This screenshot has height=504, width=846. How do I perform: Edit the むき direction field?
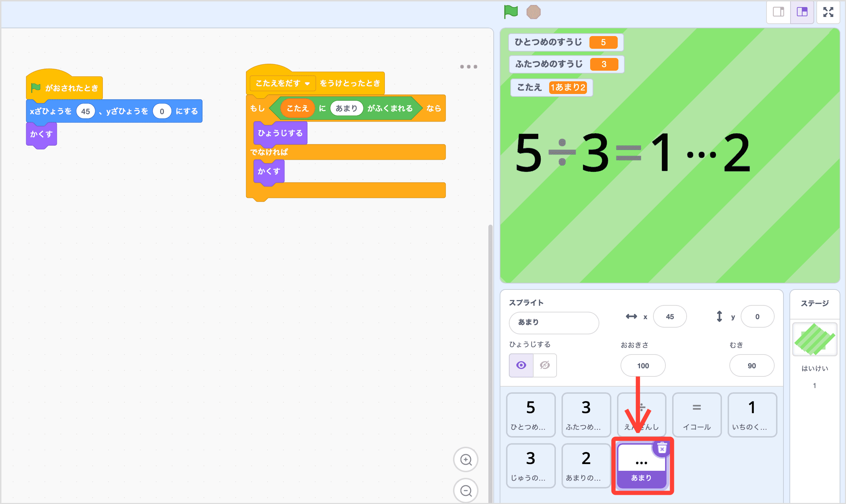click(x=752, y=366)
